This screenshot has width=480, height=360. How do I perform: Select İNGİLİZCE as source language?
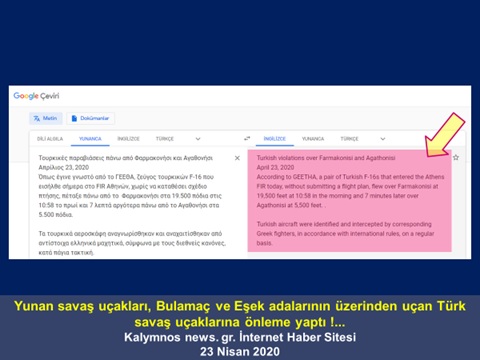[128, 139]
